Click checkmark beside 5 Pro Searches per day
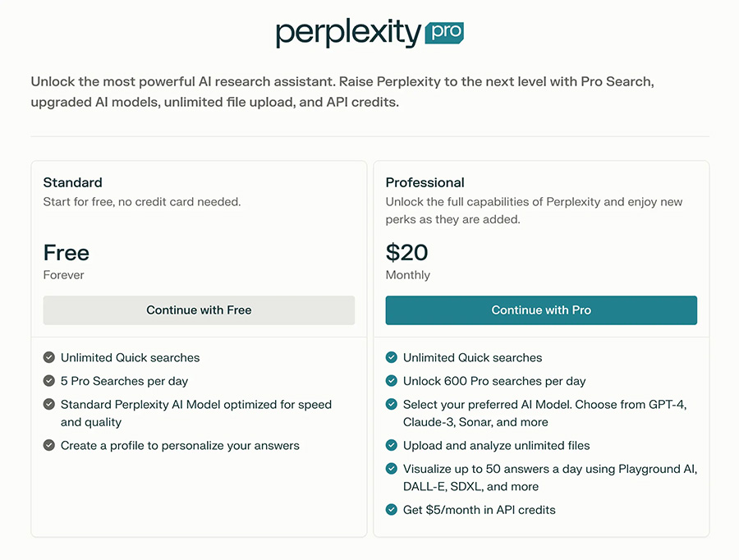Viewport: 739px width, 560px height. point(49,381)
